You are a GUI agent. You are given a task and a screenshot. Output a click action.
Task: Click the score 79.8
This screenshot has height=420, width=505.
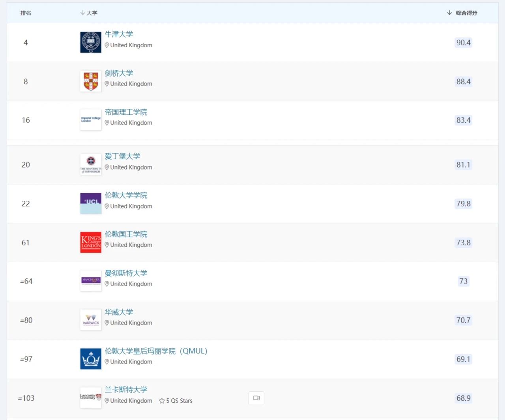coord(464,204)
